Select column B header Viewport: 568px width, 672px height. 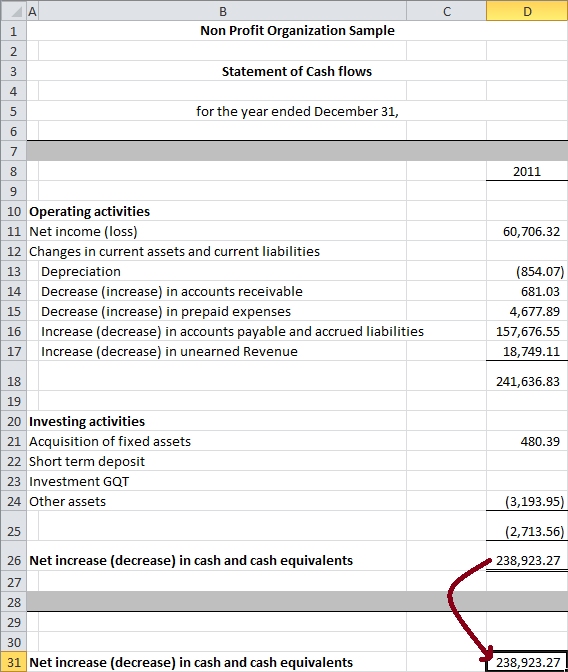pyautogui.click(x=222, y=11)
